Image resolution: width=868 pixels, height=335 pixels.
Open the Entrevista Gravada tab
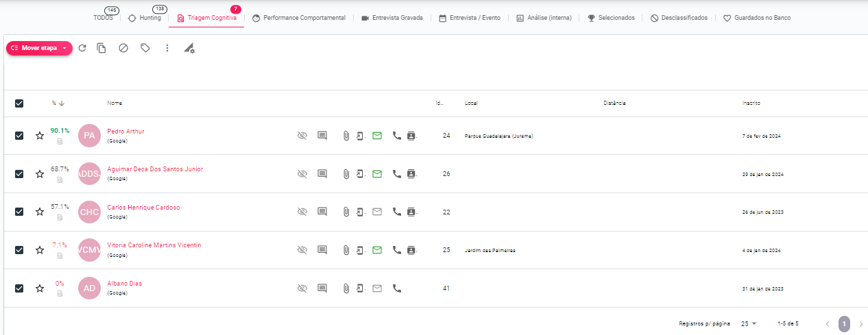pyautogui.click(x=392, y=18)
